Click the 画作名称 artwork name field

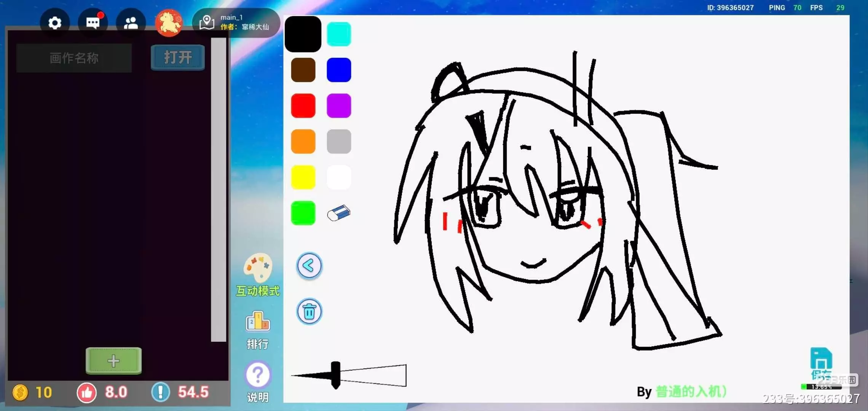(74, 58)
